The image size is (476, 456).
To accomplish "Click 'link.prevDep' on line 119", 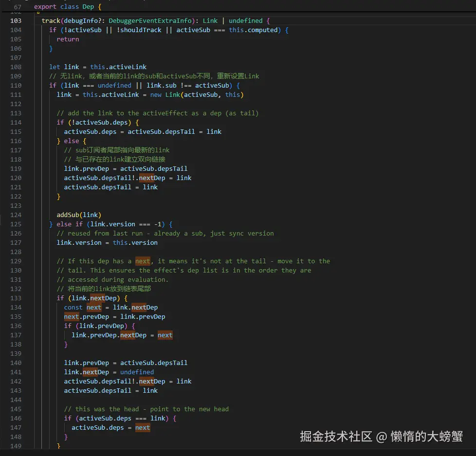I will 87,169.
